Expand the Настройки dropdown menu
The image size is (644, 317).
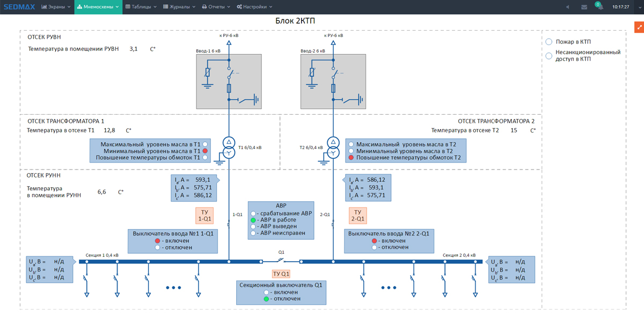click(x=254, y=7)
